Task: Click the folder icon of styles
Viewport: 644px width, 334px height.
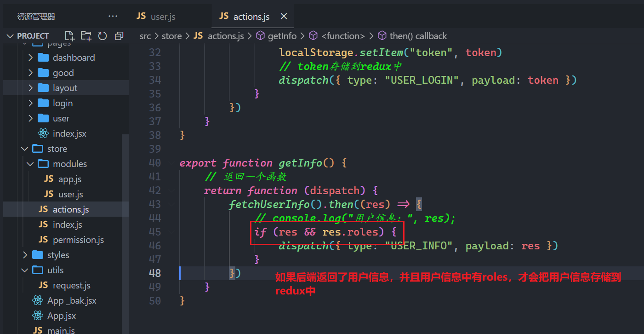Action: click(x=38, y=255)
